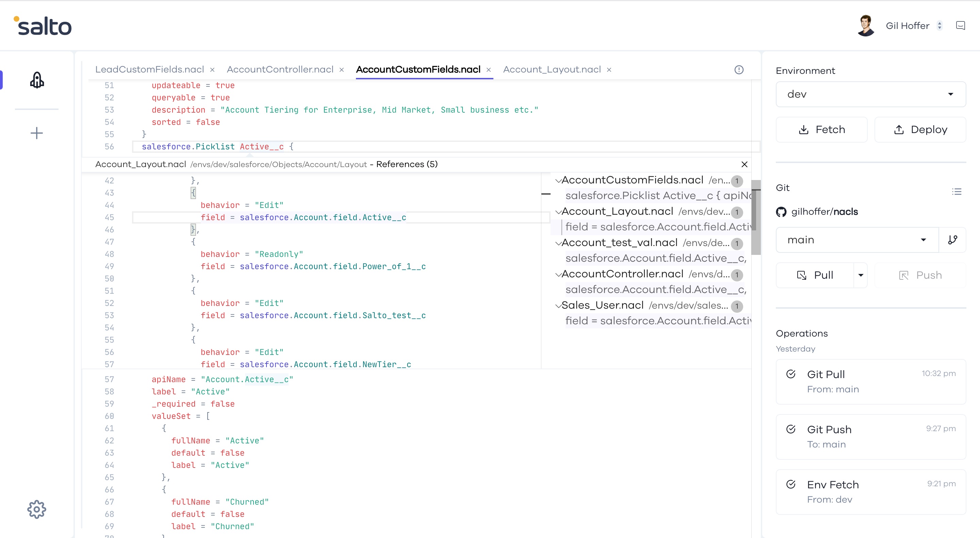Image resolution: width=980 pixels, height=538 pixels.
Task: Select the AccountCustomFields.nacl tab
Action: point(418,69)
